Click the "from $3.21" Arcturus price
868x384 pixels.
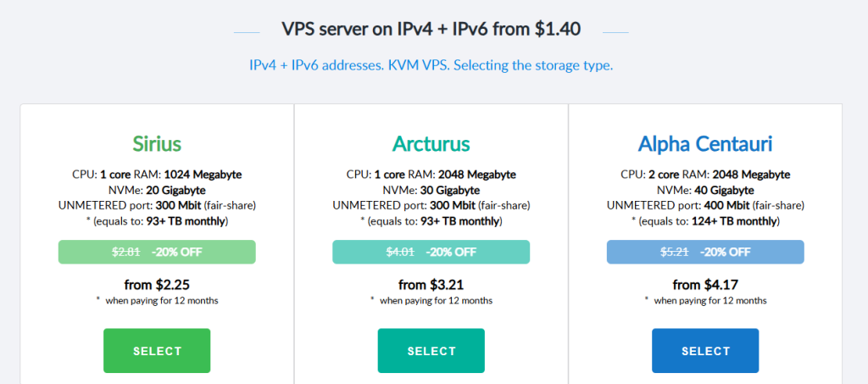click(431, 285)
